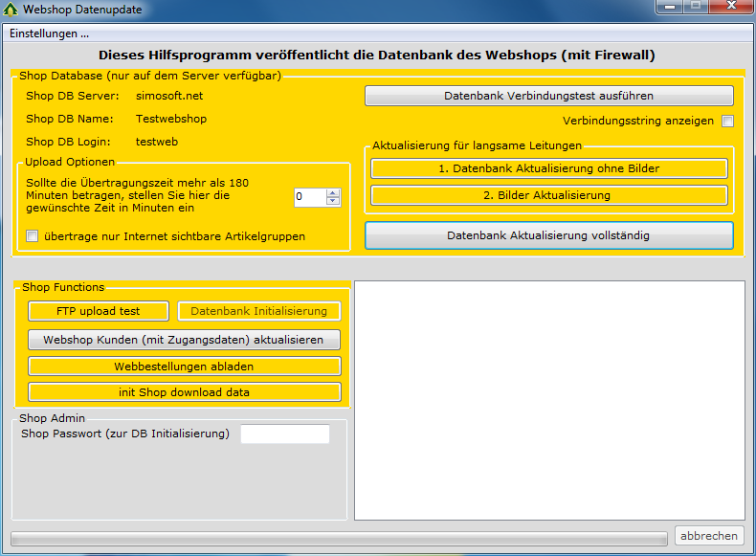
Task: Click into the Shop Passwort field
Action: 284,434
